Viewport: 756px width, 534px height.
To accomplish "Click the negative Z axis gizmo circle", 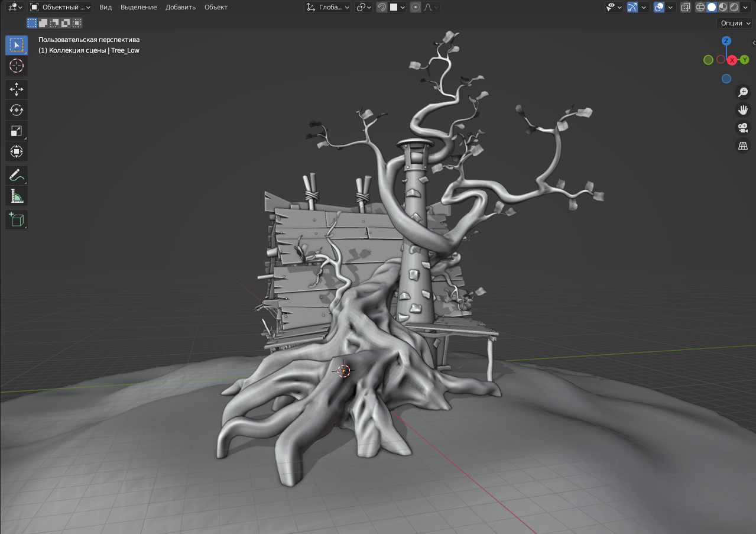I will [x=726, y=79].
